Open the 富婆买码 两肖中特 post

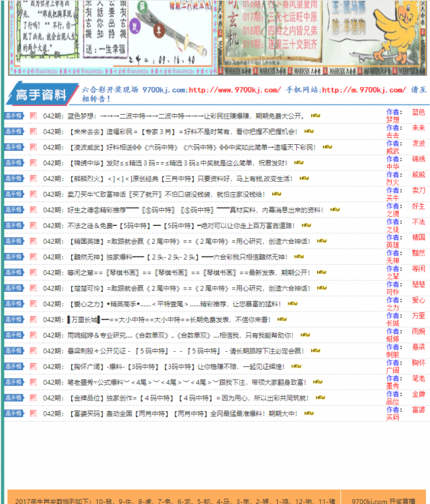171,414
